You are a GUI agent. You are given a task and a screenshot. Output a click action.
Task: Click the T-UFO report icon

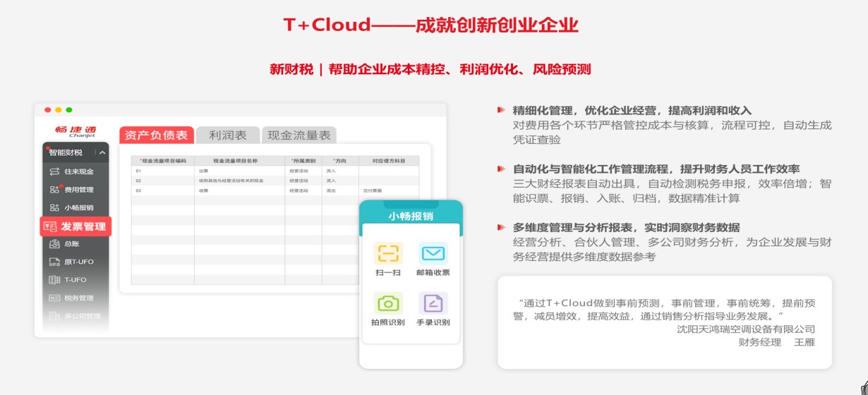(54, 280)
